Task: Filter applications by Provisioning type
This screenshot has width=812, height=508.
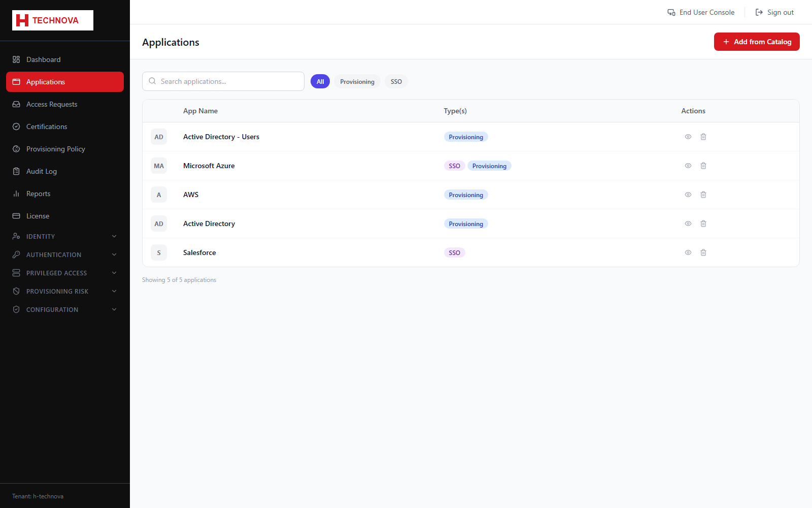Action: click(x=357, y=81)
